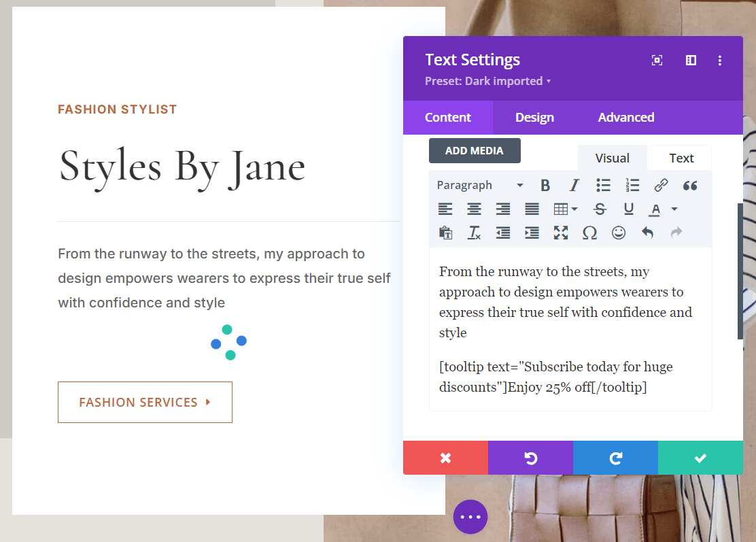Toggle italic formatting in editor toolbar
The width and height of the screenshot is (756, 542).
(574, 185)
